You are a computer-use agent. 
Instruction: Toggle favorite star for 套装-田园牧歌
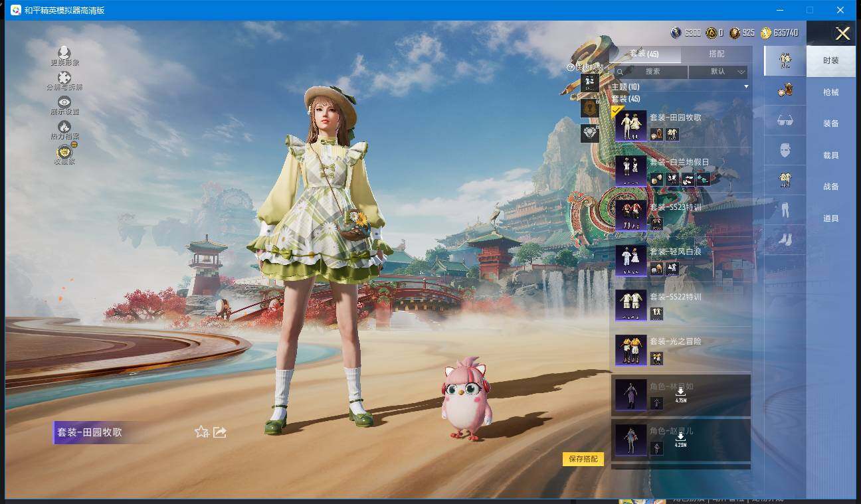click(x=201, y=432)
